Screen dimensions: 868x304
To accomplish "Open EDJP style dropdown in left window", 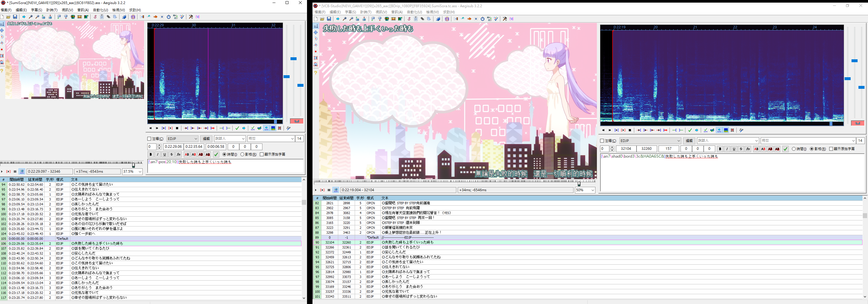I will point(182,139).
